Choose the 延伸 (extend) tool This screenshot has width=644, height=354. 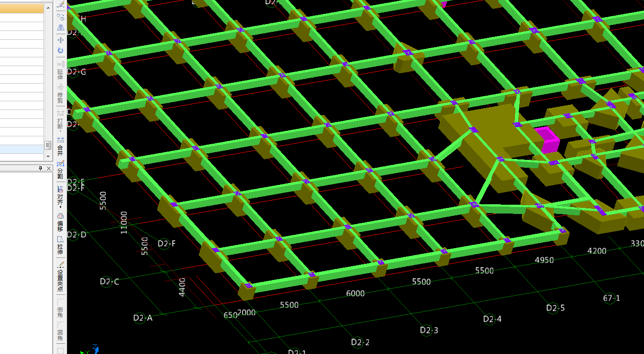click(x=61, y=70)
